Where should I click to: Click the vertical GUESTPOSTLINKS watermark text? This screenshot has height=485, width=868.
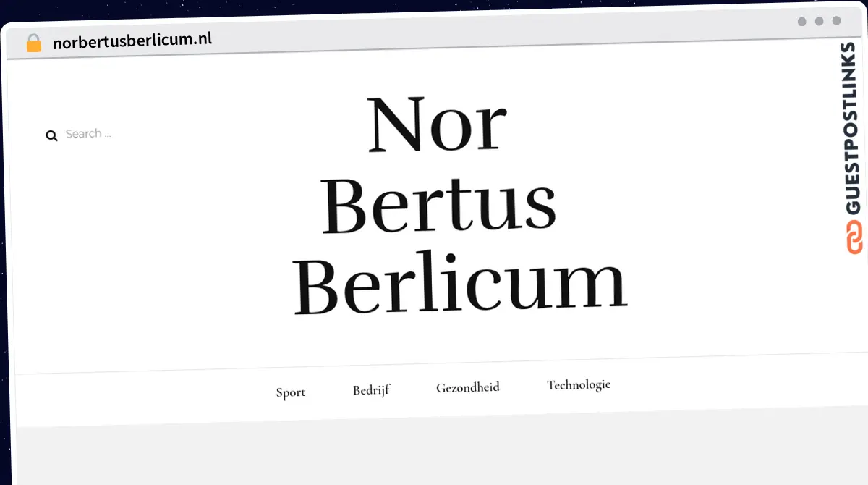(854, 128)
